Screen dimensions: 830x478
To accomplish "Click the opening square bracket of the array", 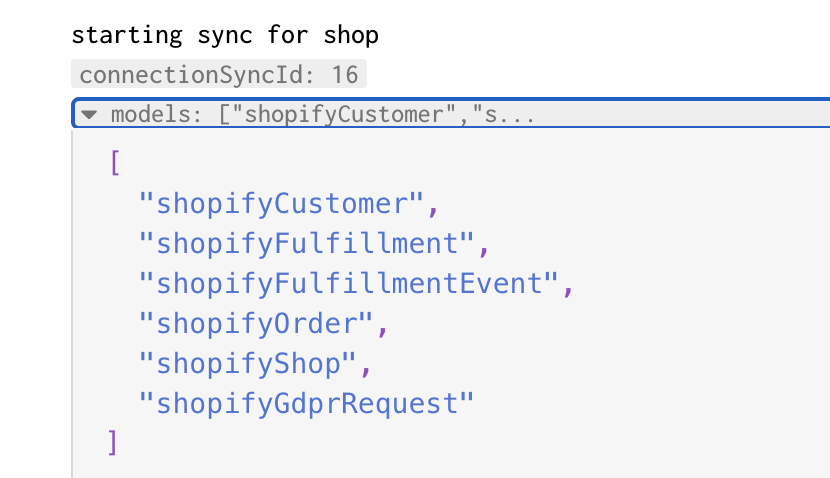I will pyautogui.click(x=115, y=163).
